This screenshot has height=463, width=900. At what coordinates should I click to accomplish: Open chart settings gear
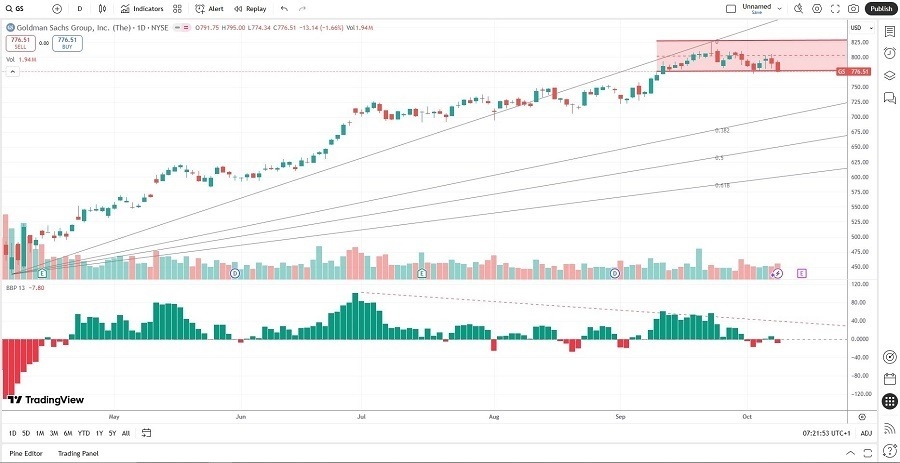pyautogui.click(x=817, y=8)
